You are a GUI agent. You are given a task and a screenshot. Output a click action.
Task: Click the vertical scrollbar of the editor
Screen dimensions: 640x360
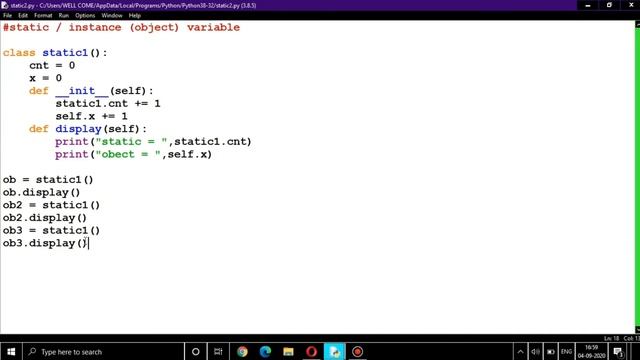[637, 178]
